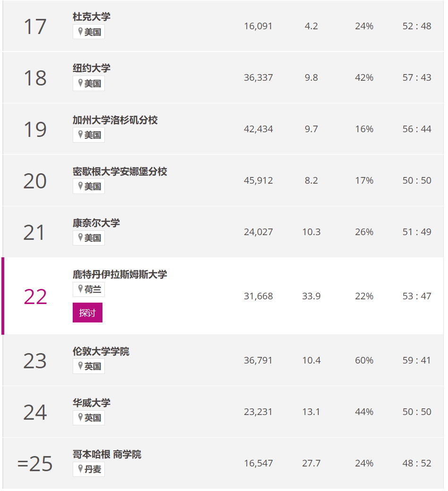Screen dimensions: 448x491
Task: Click the location pin beside 荷兰
Action: tap(80, 289)
